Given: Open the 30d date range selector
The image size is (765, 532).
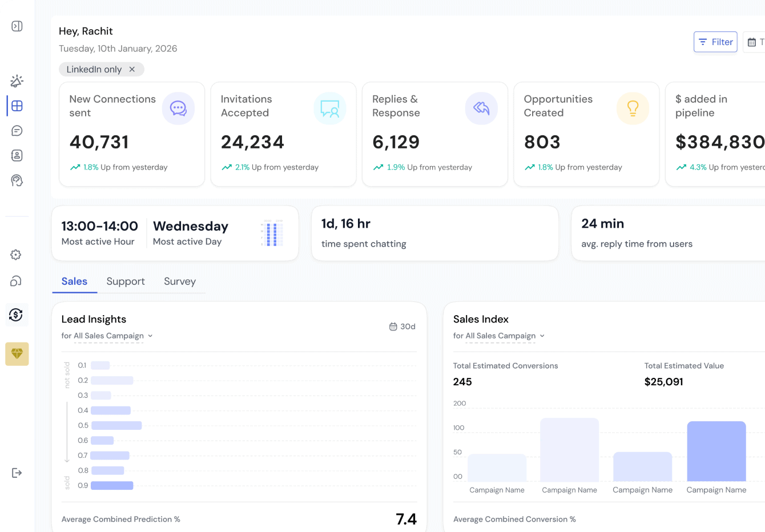Looking at the screenshot, I should coord(402,326).
